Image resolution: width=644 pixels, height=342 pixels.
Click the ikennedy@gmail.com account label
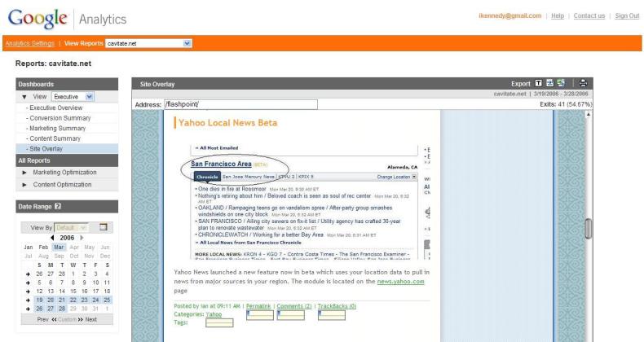coord(509,16)
